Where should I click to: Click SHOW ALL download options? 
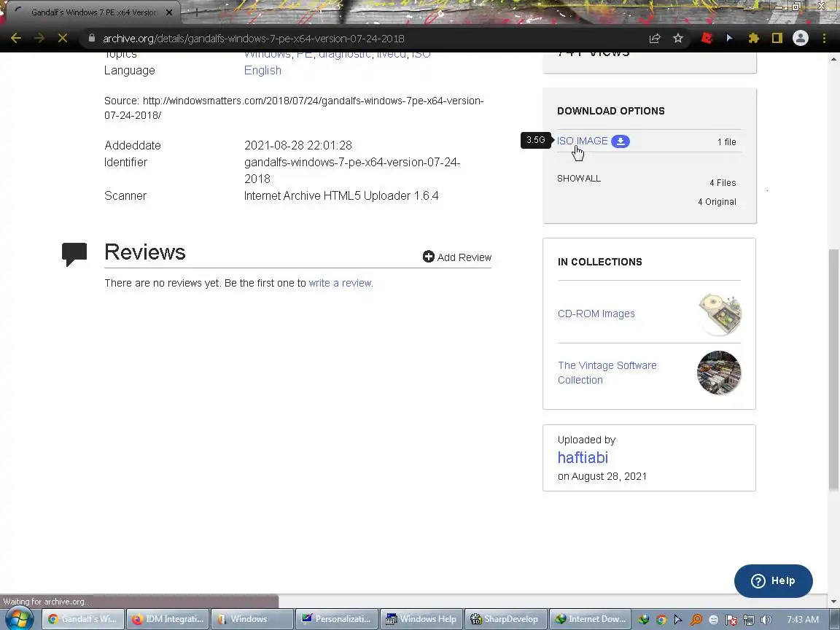click(578, 179)
